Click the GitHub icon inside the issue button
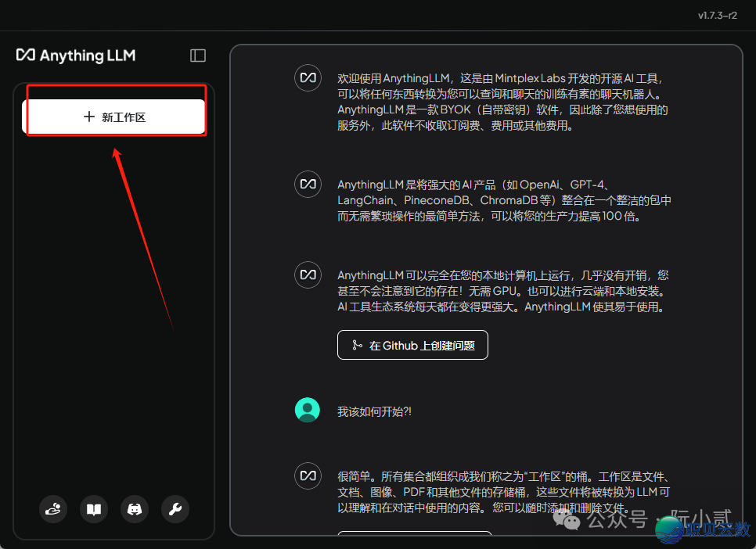Image resolution: width=756 pixels, height=549 pixels. click(x=358, y=344)
